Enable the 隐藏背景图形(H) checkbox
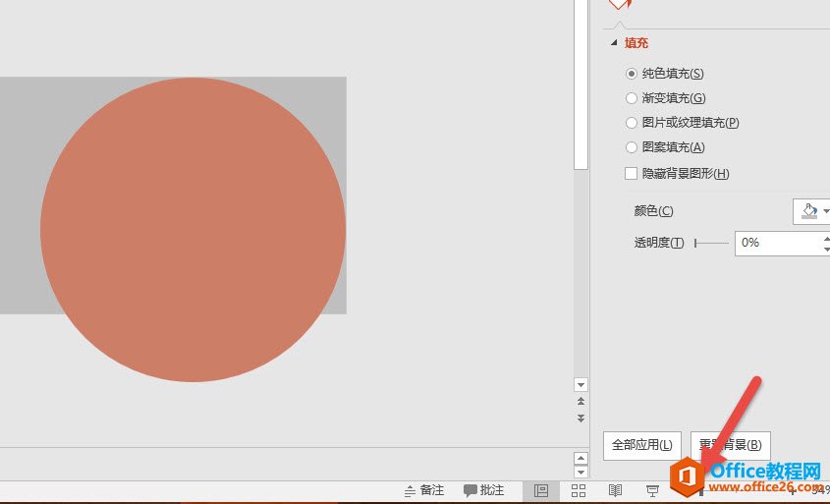The image size is (830, 504). coord(631,173)
